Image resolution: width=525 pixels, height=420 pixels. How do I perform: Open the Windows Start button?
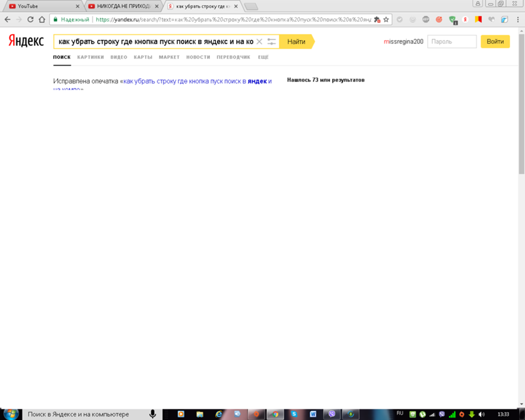[11, 414]
